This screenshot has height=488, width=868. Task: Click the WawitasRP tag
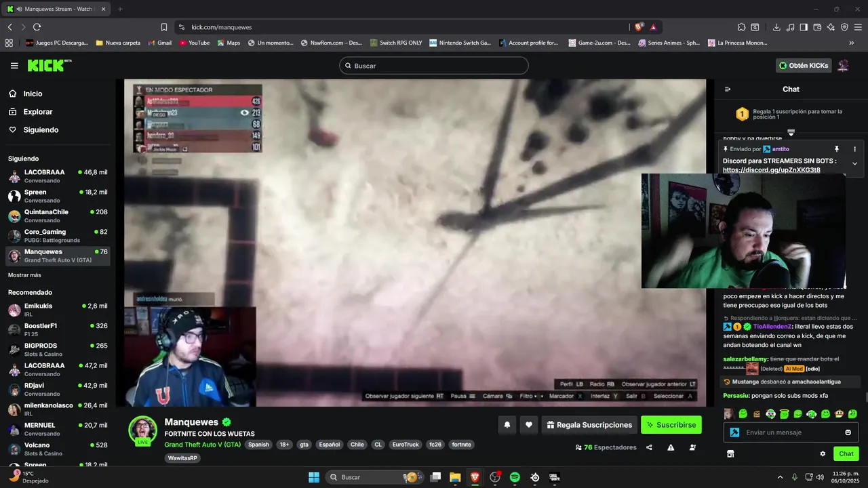183,458
